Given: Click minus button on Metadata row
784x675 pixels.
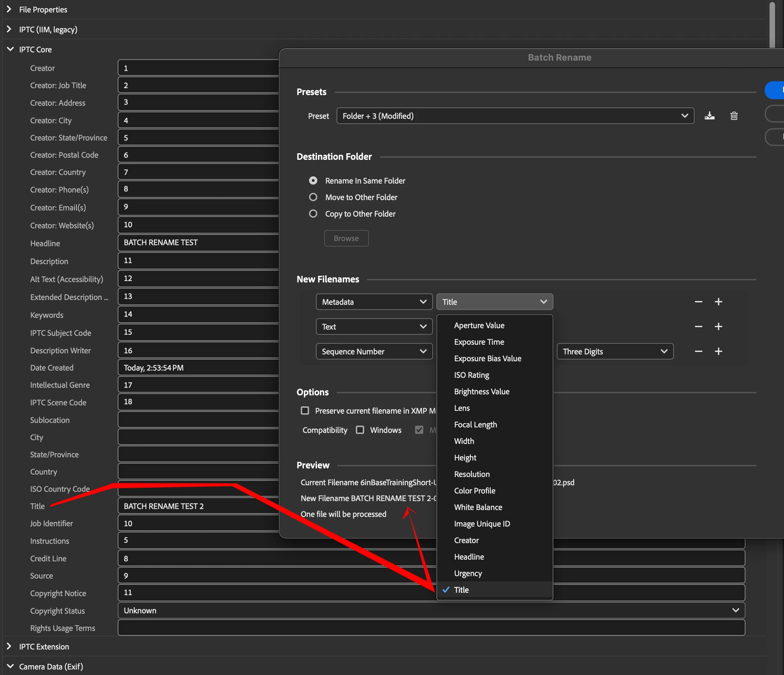Looking at the screenshot, I should [x=699, y=302].
